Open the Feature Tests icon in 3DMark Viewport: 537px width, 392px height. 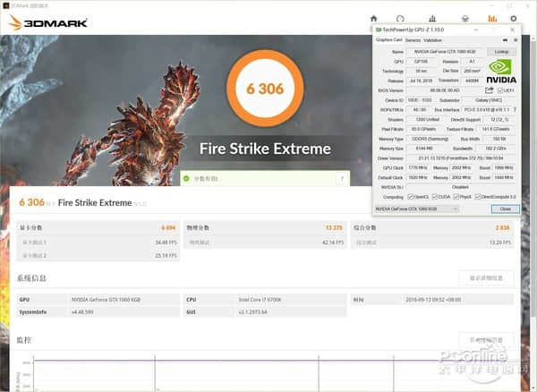[x=465, y=19]
